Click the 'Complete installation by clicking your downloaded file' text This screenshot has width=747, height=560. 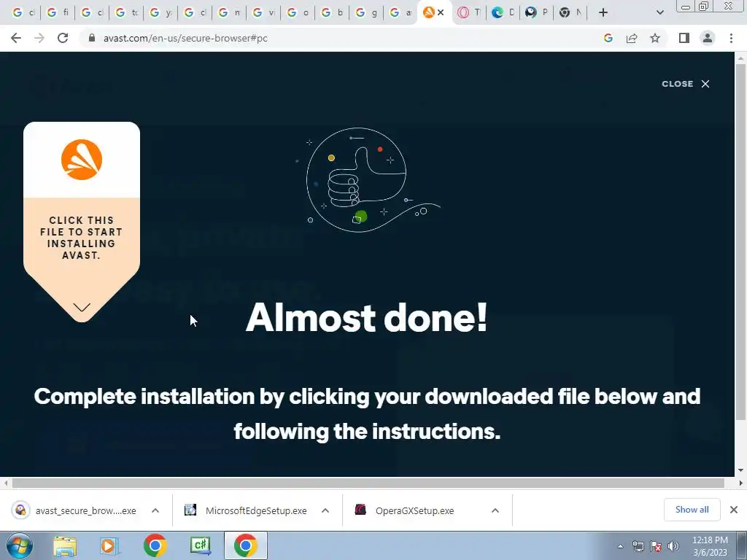pos(367,414)
